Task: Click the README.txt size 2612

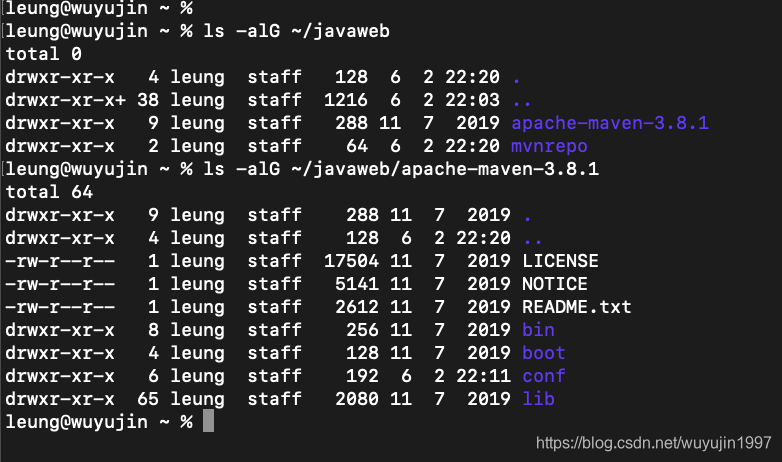Action: pos(357,307)
